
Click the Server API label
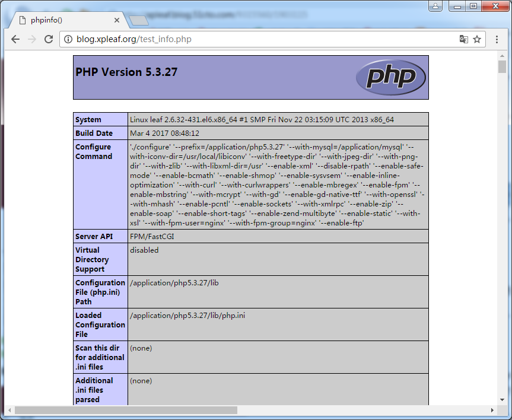[94, 237]
